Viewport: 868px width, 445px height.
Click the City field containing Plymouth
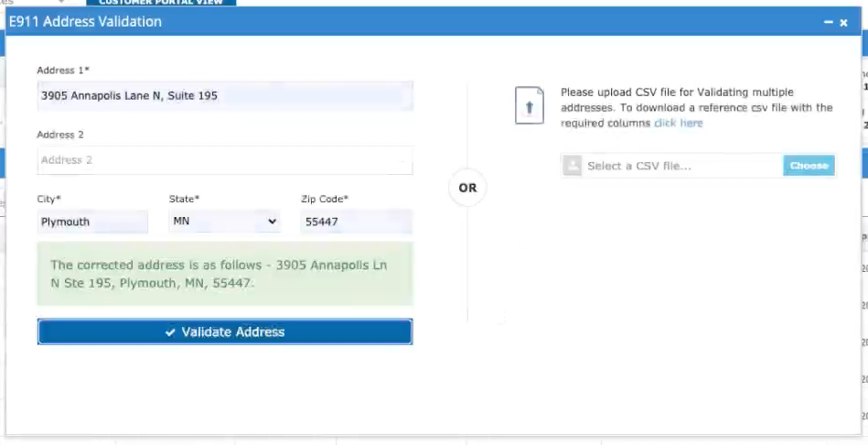[x=92, y=222]
